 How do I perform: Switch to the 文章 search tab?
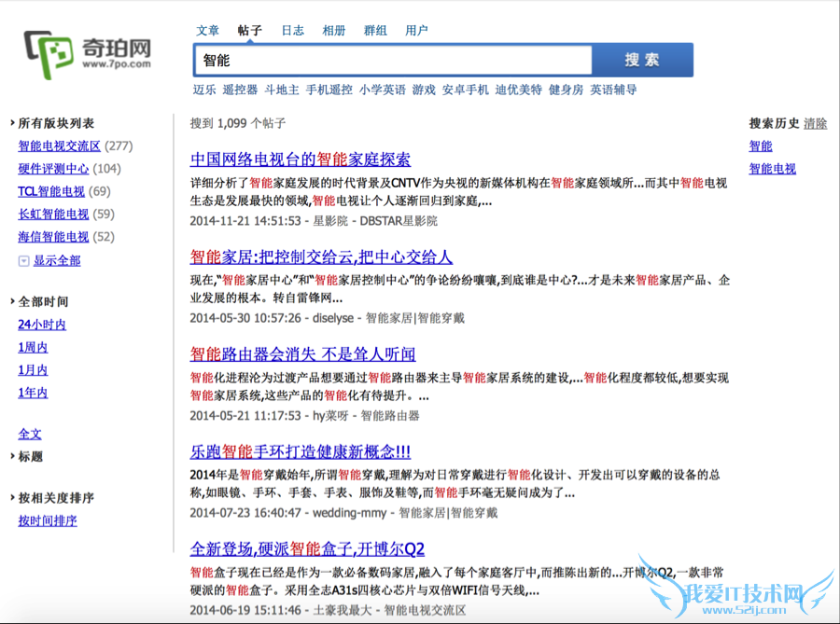pos(208,30)
